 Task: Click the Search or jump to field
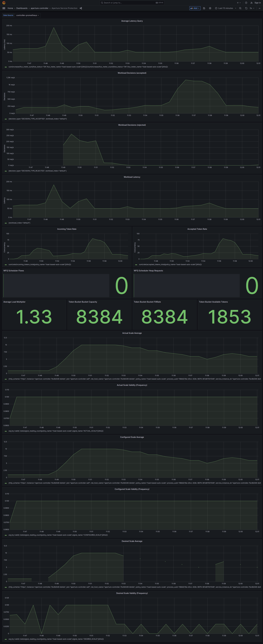132,3
